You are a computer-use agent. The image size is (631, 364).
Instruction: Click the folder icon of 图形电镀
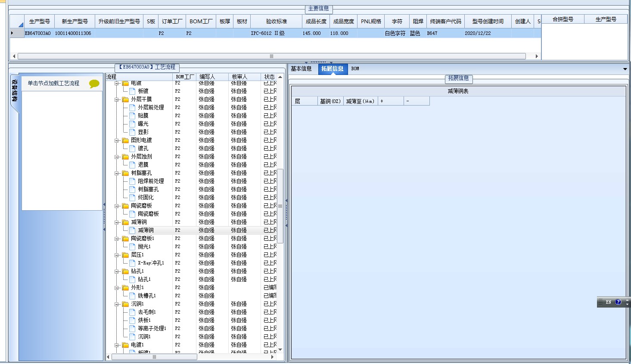pos(125,140)
